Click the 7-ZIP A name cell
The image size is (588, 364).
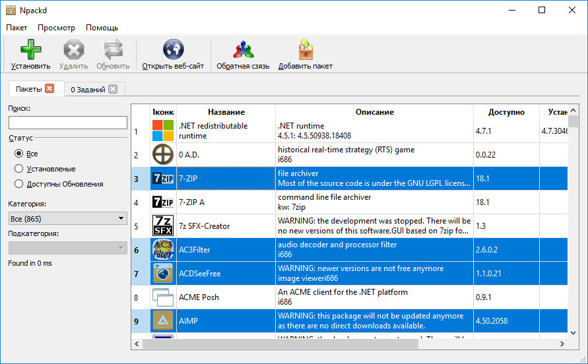click(x=226, y=202)
